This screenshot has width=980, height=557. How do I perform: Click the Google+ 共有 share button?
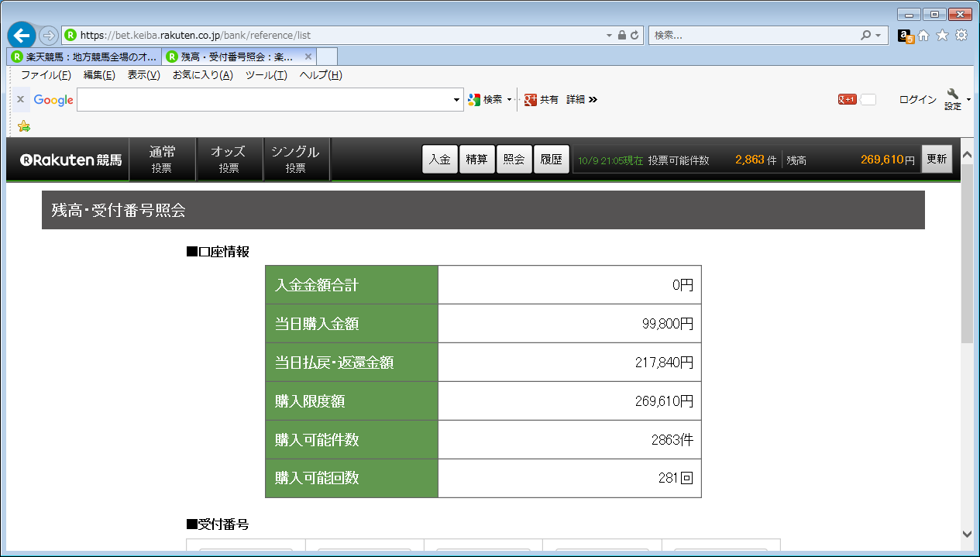[x=542, y=100]
